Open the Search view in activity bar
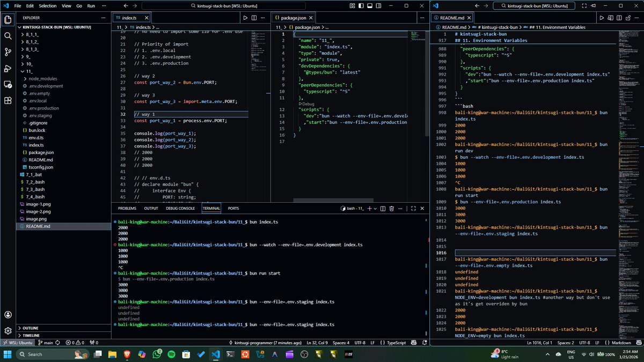The image size is (644, 362). coord(8,36)
